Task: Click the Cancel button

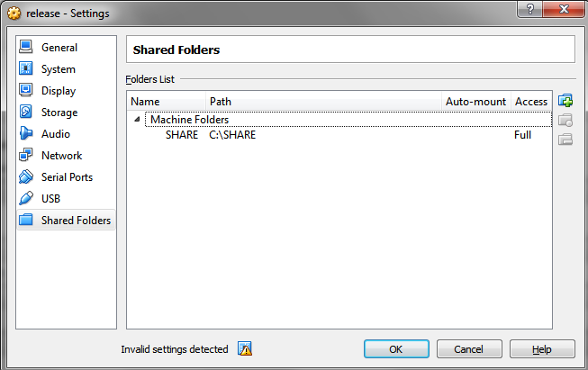Action: point(469,349)
